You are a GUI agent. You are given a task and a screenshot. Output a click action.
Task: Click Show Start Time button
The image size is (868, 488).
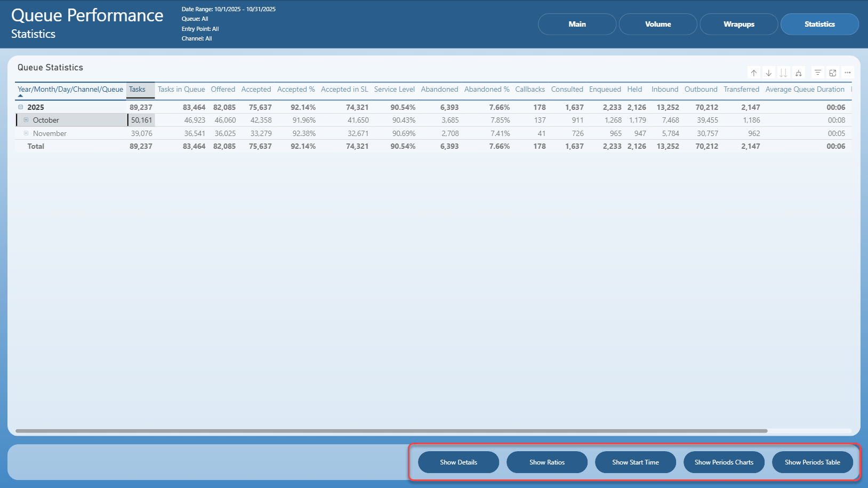pos(636,462)
